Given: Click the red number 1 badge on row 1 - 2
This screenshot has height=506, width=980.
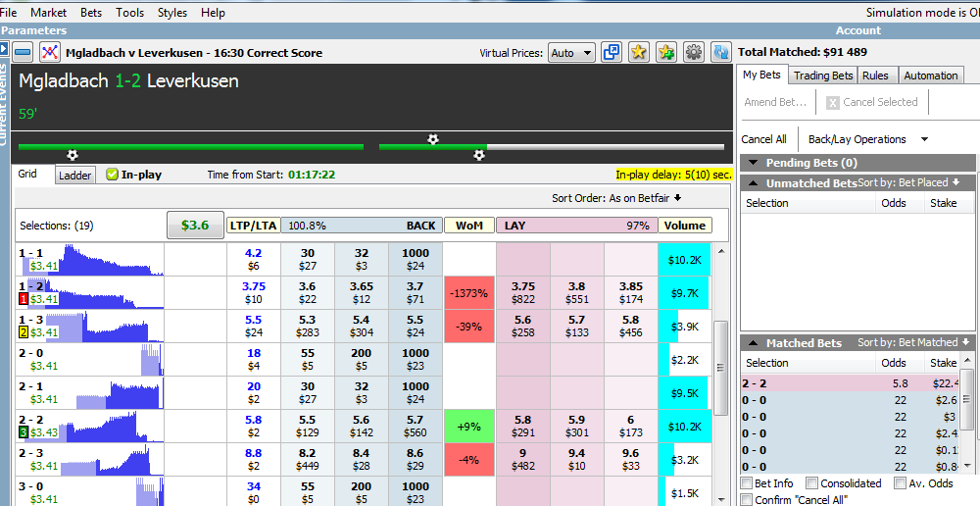Looking at the screenshot, I should (24, 300).
